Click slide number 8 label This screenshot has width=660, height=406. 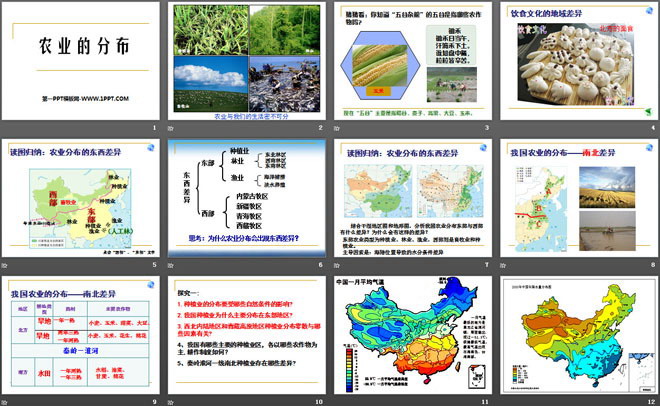[653, 265]
